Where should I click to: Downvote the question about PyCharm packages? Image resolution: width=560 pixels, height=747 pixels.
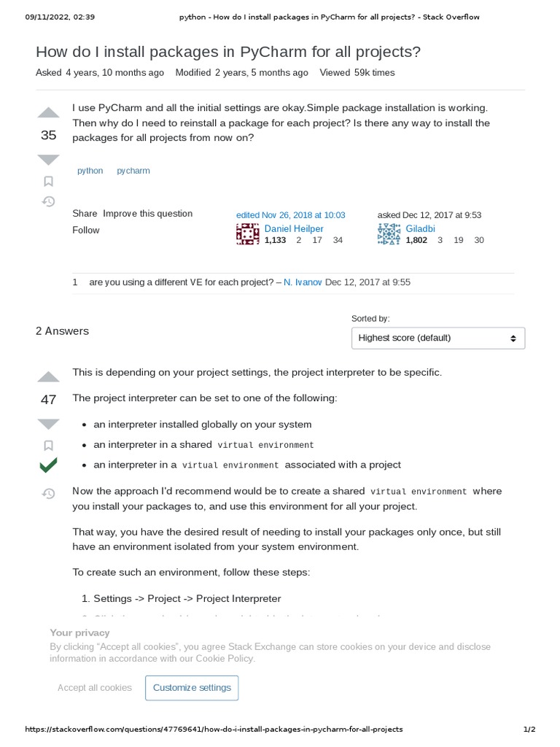point(48,159)
